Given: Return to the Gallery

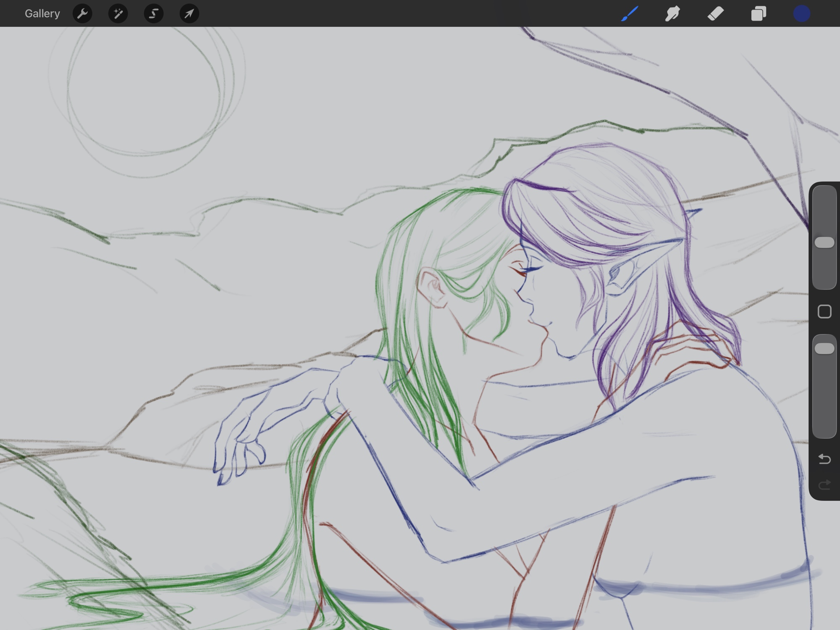Looking at the screenshot, I should 42,13.
